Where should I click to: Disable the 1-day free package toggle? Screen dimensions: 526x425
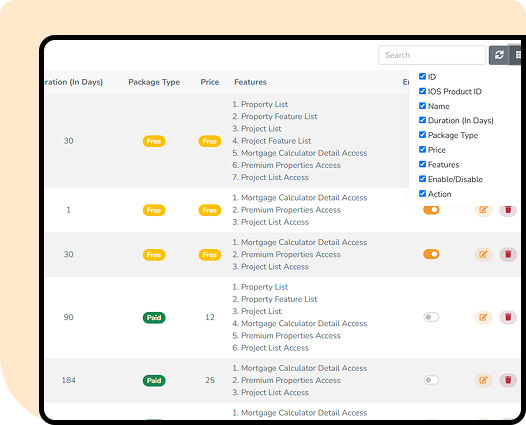pos(431,210)
